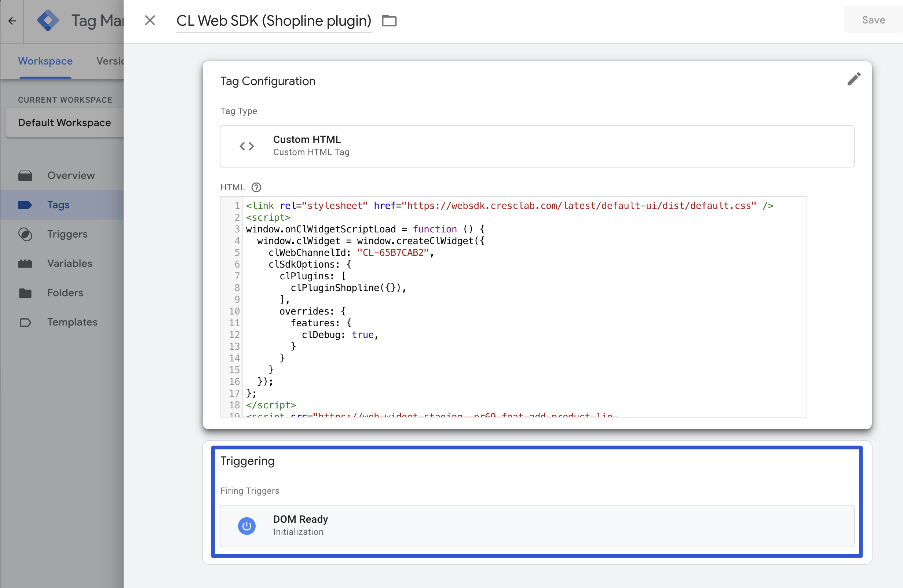Viewport: 903px width, 588px height.
Task: Click the Tag Manager logo
Action: click(x=48, y=21)
